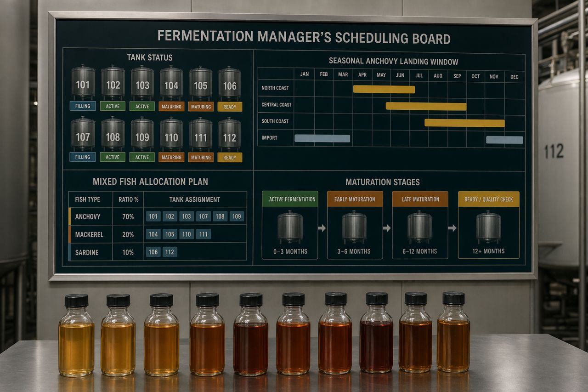This screenshot has width=588, height=392.
Task: Click the ACTIVE status under tank 102
Action: [x=113, y=106]
